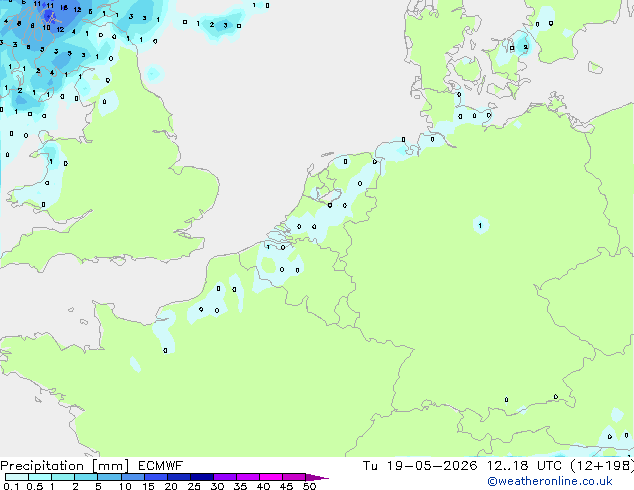
Task: Click the over-50 mm arrow tip of legend
Action: 317,477
